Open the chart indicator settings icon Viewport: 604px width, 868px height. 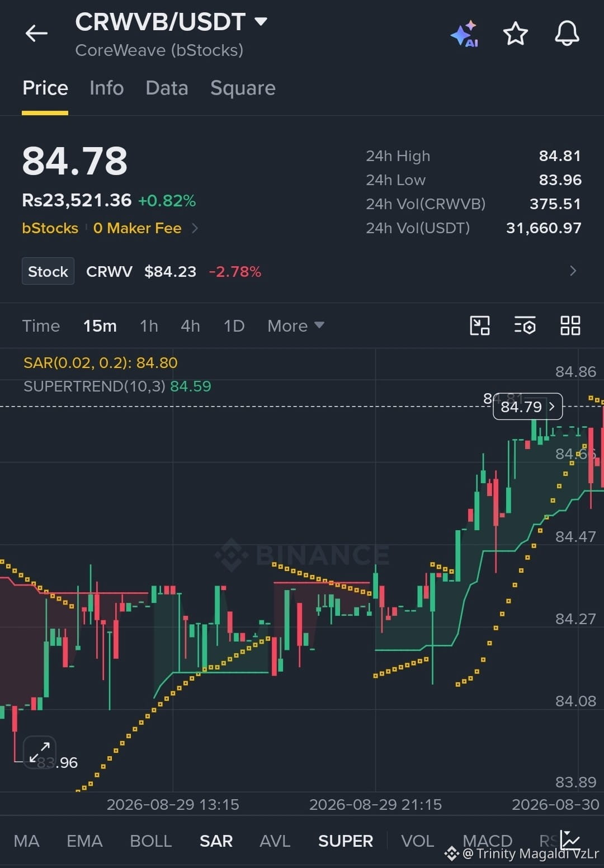coord(525,325)
